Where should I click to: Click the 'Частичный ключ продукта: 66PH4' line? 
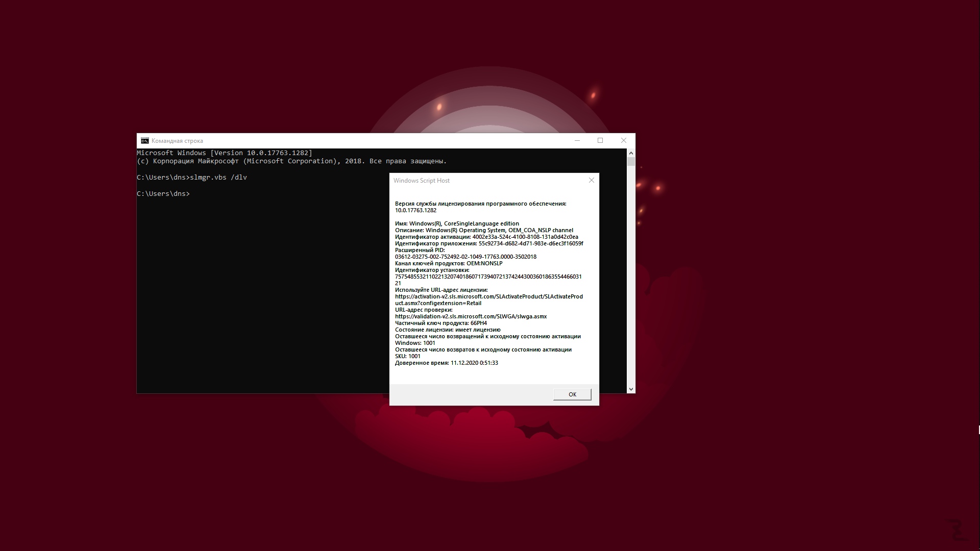tap(441, 323)
